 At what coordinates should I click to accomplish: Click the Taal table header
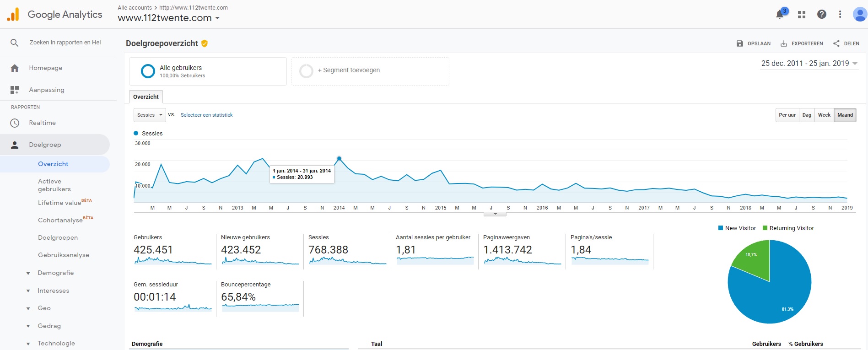(377, 344)
